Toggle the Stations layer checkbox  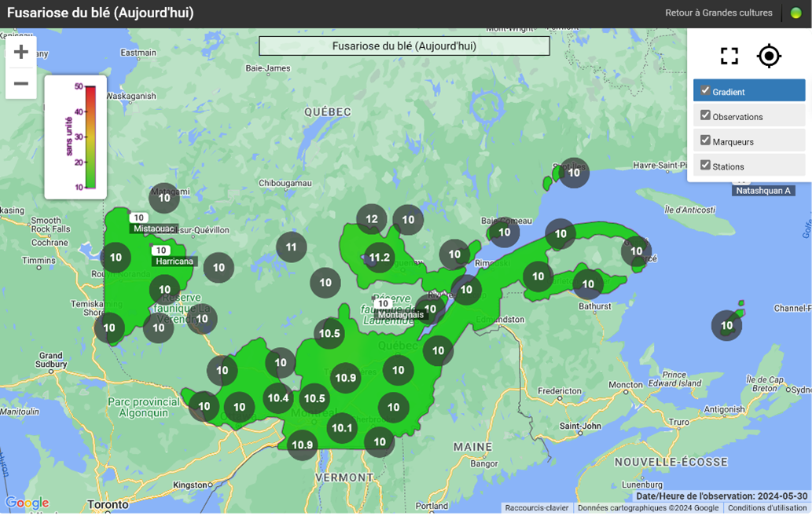click(705, 165)
